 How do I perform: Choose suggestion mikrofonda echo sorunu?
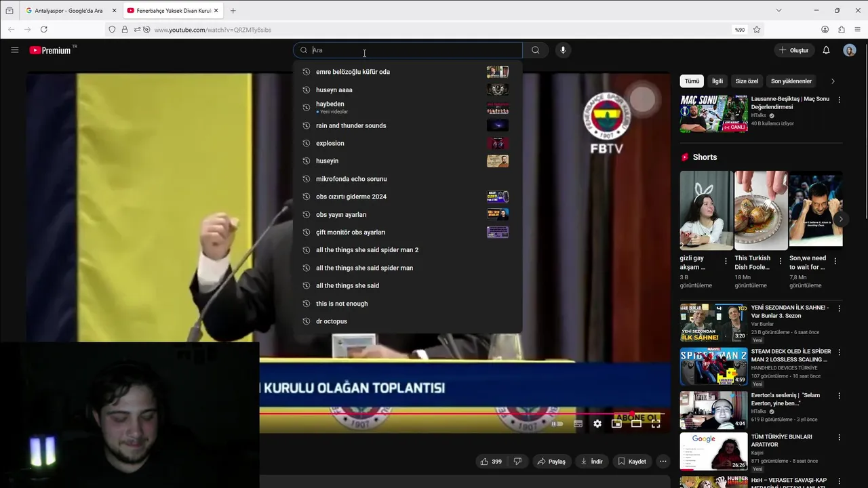tap(408, 179)
